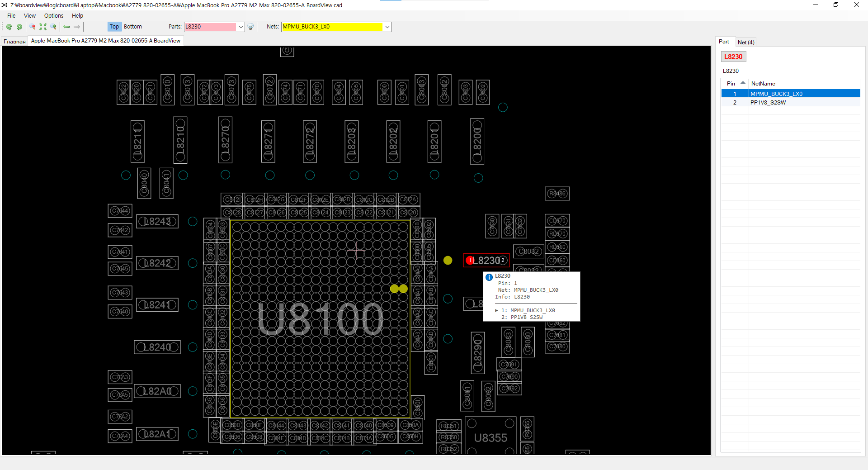Click the grey forward arrow icon
This screenshot has width=868, height=470.
77,27
